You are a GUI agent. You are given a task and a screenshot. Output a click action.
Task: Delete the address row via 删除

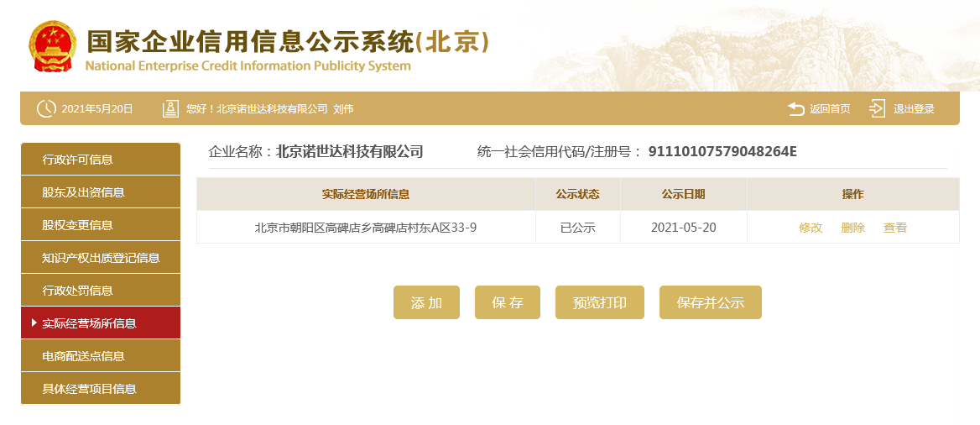pos(852,228)
